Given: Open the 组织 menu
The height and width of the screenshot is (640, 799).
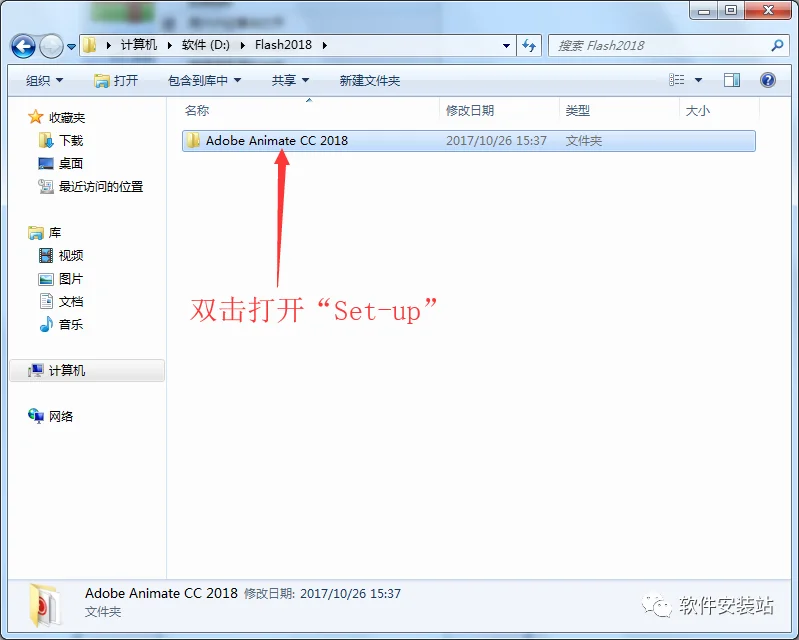Looking at the screenshot, I should [44, 81].
